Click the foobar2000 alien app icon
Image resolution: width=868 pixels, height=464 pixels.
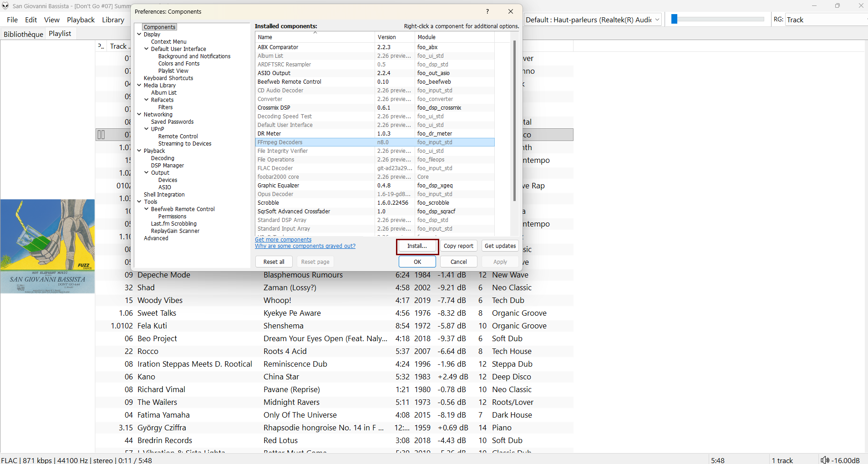[x=5, y=6]
